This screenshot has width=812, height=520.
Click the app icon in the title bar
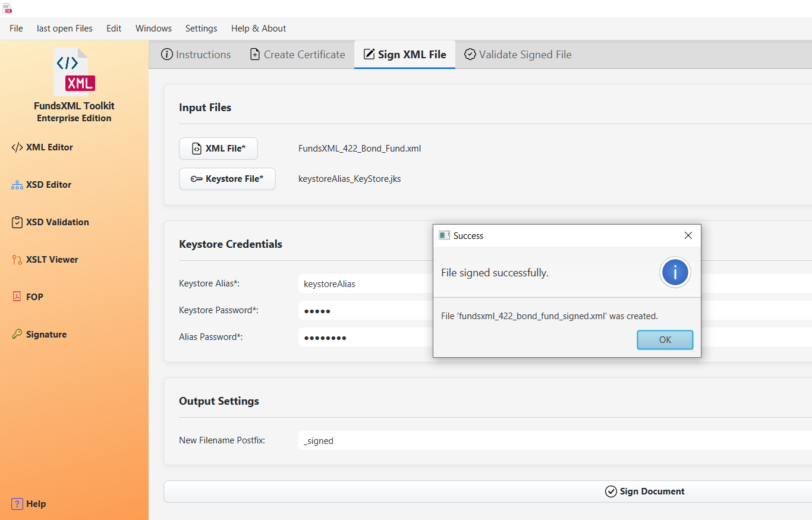pyautogui.click(x=7, y=8)
